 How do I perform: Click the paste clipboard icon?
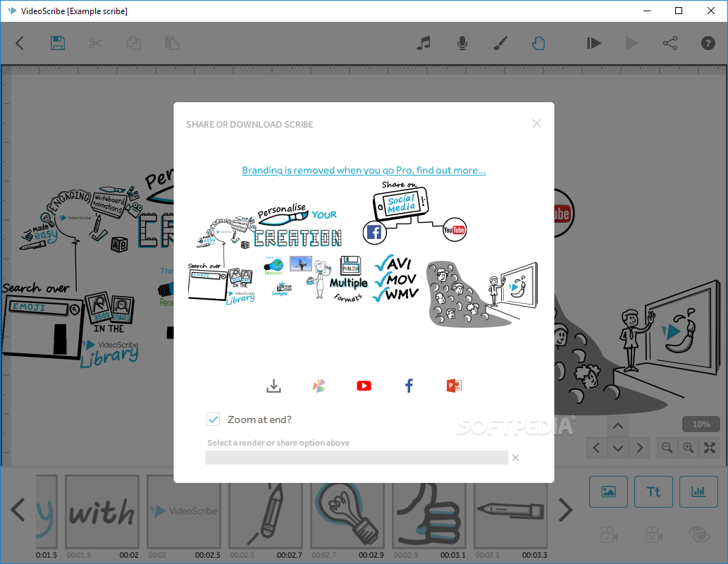coord(172,44)
